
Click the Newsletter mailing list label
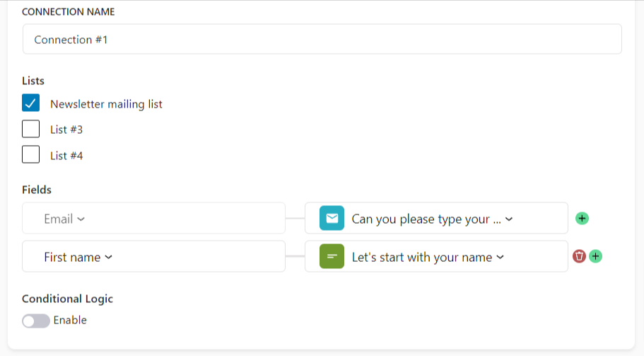click(106, 104)
